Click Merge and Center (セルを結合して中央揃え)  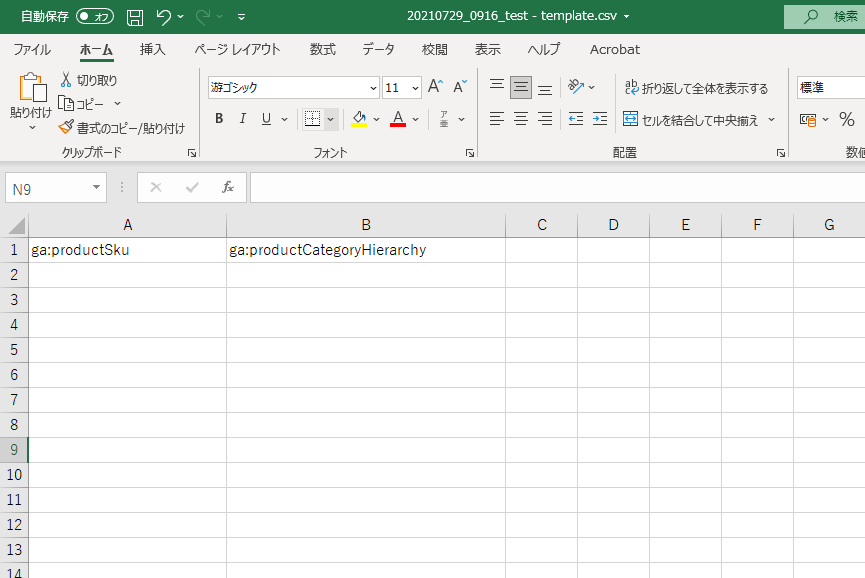[691, 119]
